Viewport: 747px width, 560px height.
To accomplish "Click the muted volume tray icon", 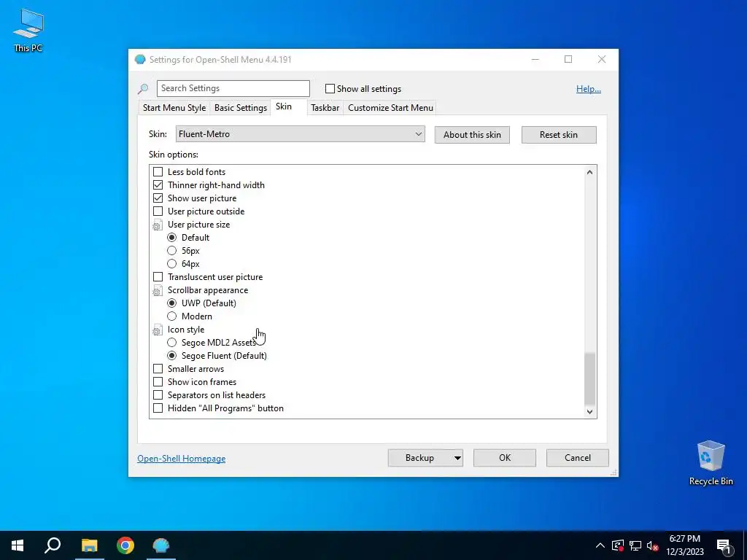I will click(x=653, y=545).
